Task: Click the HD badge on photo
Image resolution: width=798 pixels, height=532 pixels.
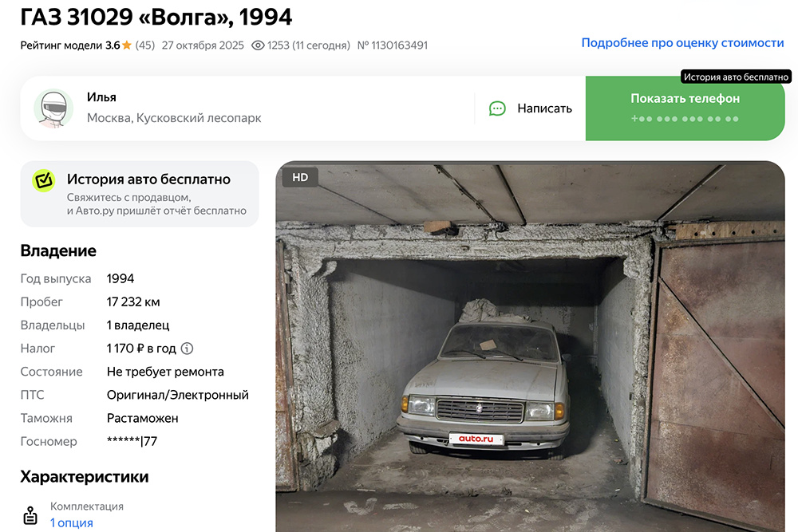Action: (300, 177)
